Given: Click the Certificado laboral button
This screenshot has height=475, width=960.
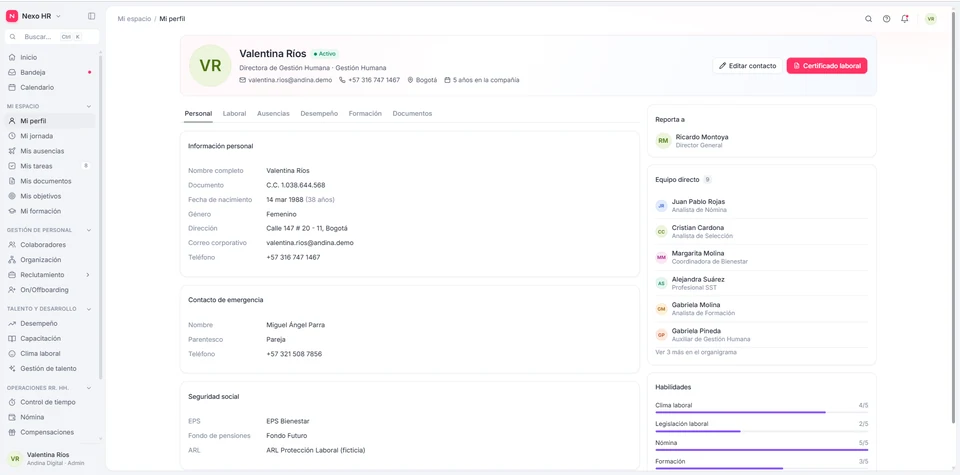Looking at the screenshot, I should tap(827, 65).
